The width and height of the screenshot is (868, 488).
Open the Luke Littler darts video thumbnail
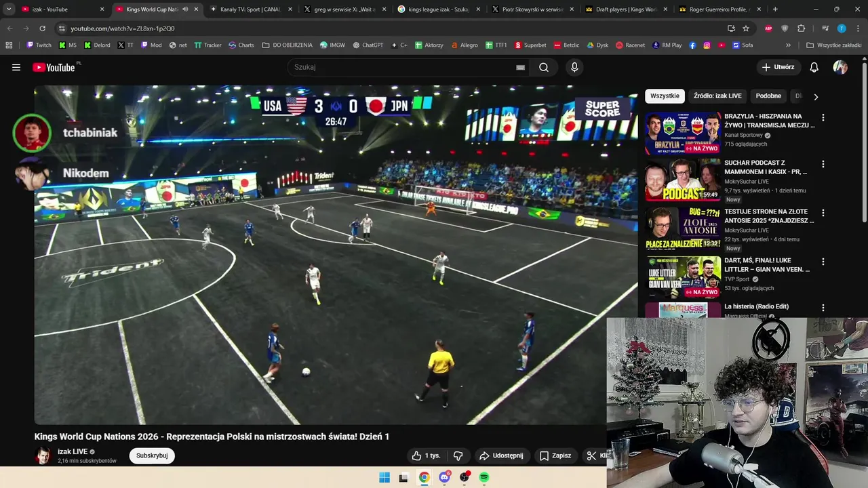(x=683, y=278)
